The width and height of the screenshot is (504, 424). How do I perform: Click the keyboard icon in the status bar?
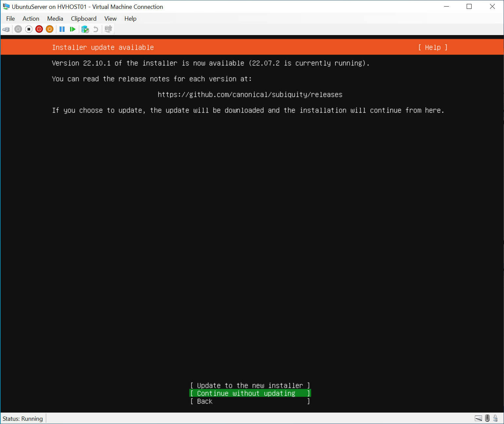point(478,418)
